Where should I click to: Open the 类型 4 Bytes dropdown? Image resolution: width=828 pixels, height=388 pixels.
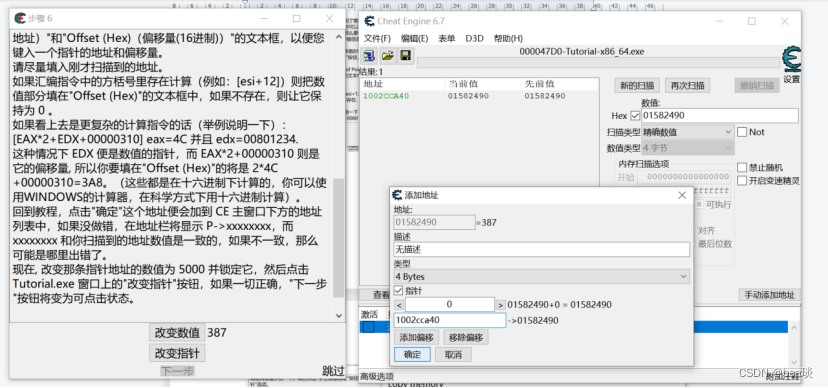(x=542, y=277)
